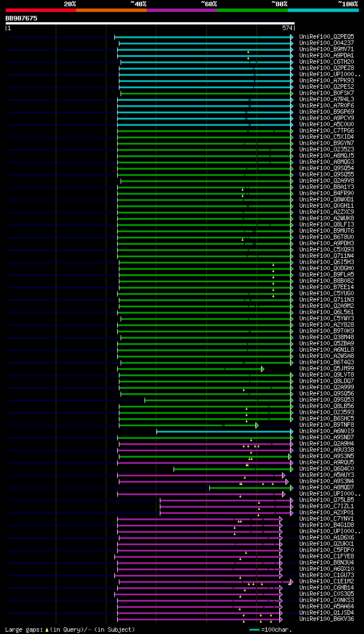Choose the UniRef100_B9FLA5 label

click(326, 274)
